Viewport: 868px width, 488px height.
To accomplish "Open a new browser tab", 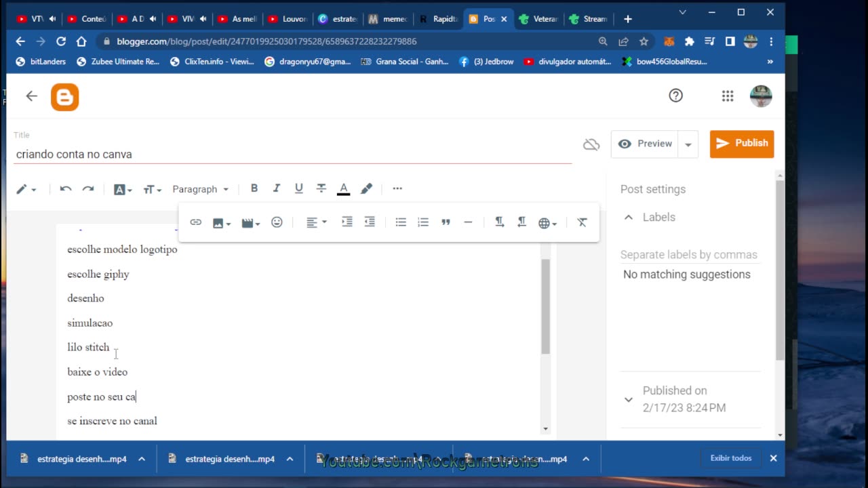I will [628, 19].
